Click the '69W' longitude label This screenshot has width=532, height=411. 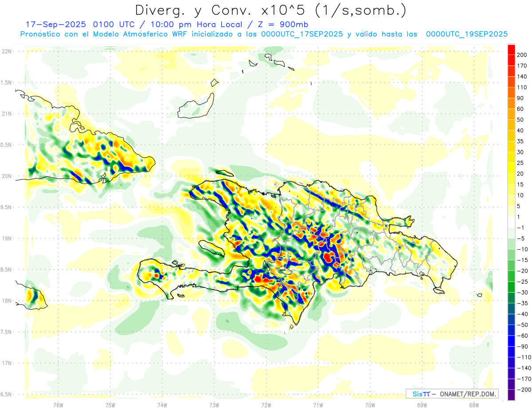click(422, 405)
